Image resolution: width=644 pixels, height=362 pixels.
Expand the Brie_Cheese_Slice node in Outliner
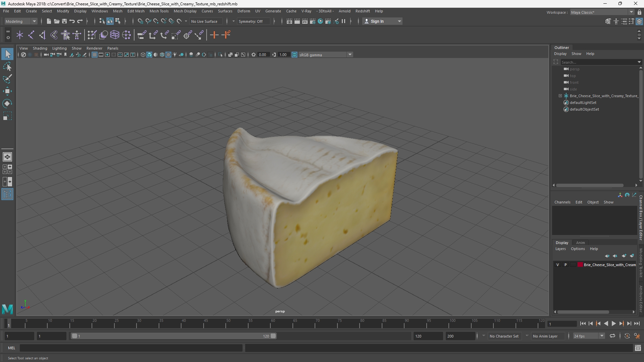(x=560, y=96)
